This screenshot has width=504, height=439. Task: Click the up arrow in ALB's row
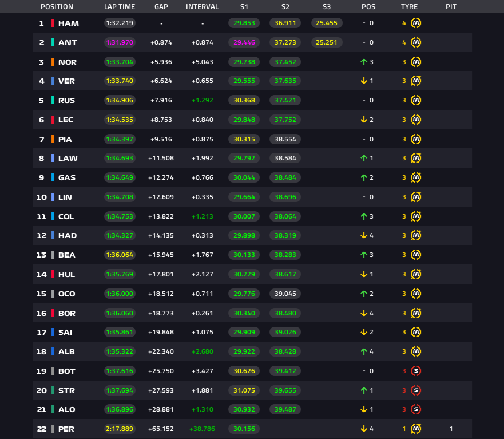point(363,351)
